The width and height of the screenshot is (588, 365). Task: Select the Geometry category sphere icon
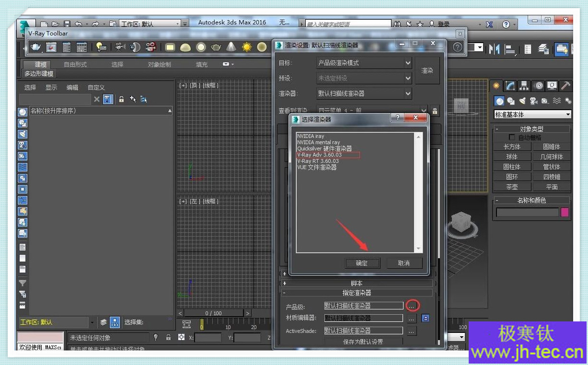pos(500,101)
